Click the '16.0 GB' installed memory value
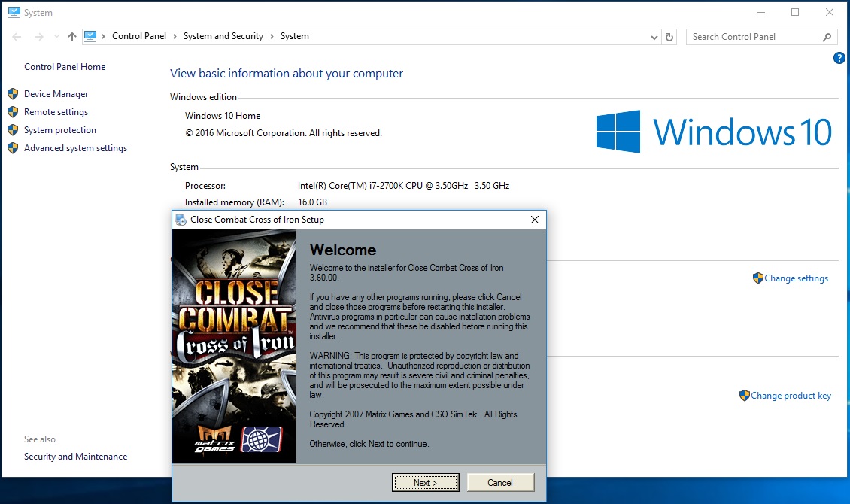This screenshot has width=850, height=504. [x=312, y=202]
